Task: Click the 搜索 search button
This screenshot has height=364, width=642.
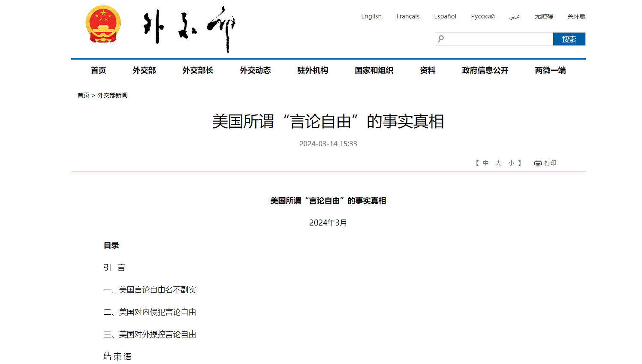Action: point(569,39)
